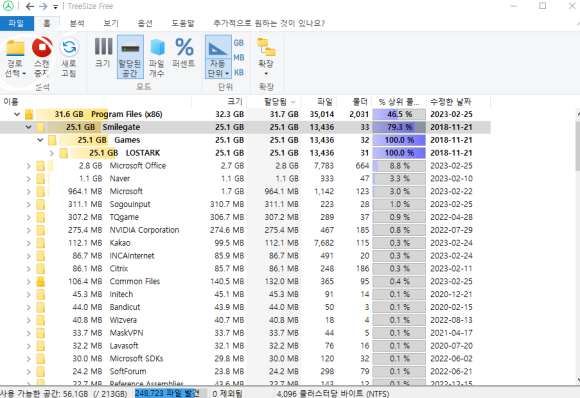Set units to MB
This screenshot has width=580, height=398.
tap(239, 58)
